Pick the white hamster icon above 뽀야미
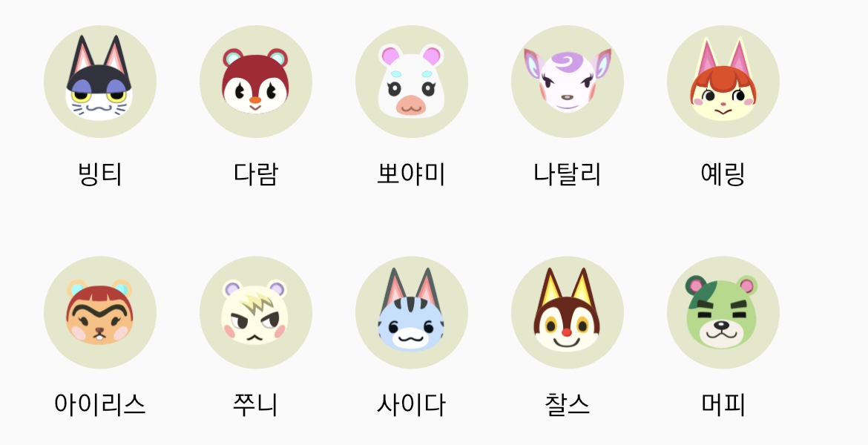Image resolution: width=868 pixels, height=445 pixels. [411, 82]
